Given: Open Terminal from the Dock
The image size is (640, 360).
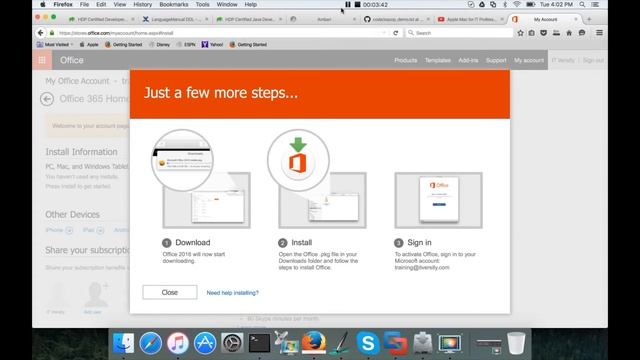Looking at the screenshot, I should (x=259, y=343).
